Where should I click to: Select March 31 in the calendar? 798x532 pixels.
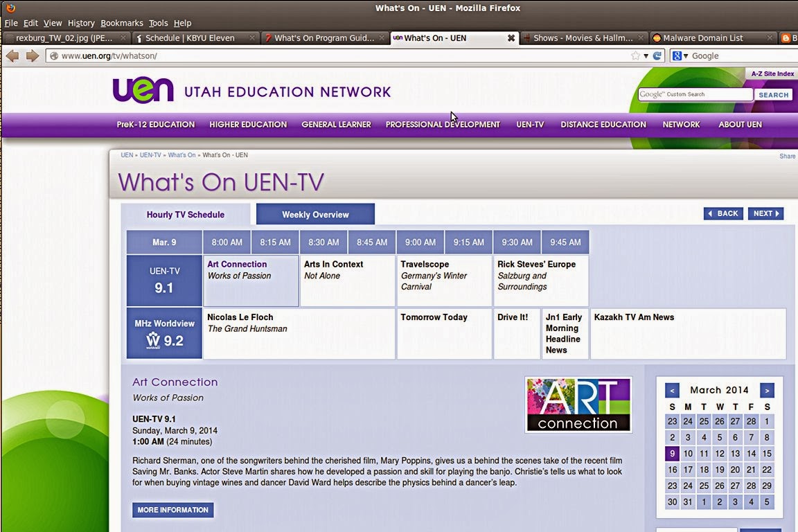tap(688, 502)
